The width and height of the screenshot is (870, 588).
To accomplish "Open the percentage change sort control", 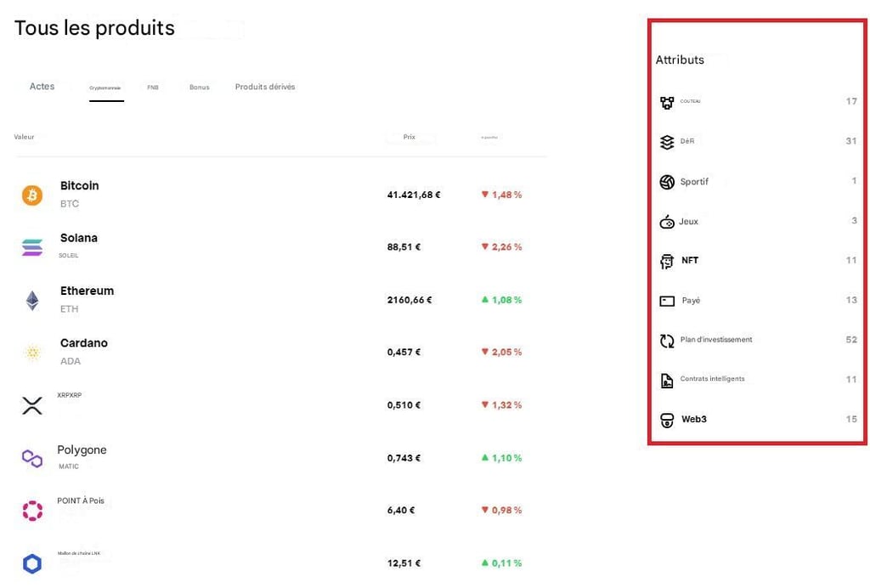I will coord(489,138).
